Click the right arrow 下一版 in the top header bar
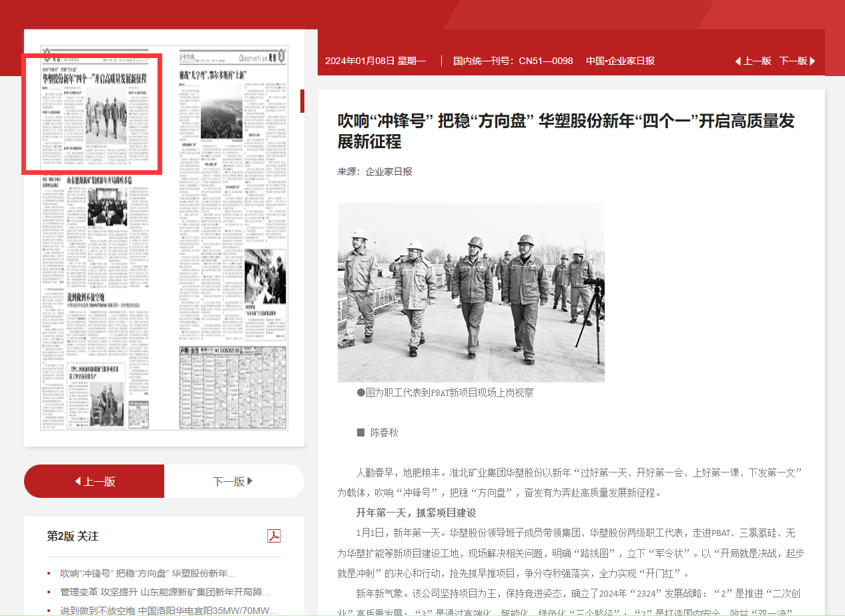 [x=797, y=61]
